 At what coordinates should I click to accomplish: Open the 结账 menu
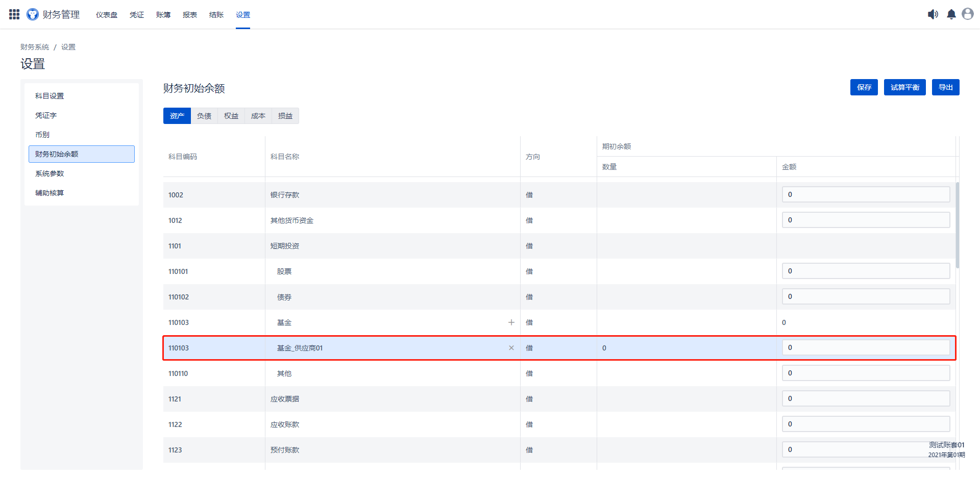(x=216, y=15)
